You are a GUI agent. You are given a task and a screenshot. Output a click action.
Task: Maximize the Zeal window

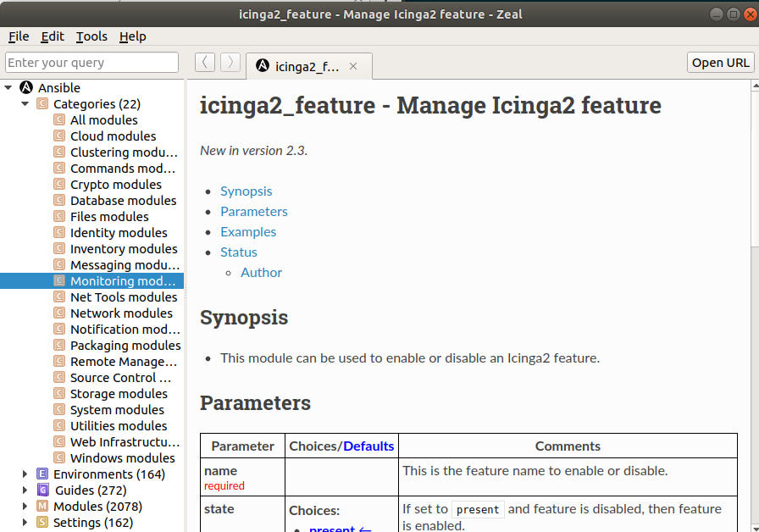734,14
